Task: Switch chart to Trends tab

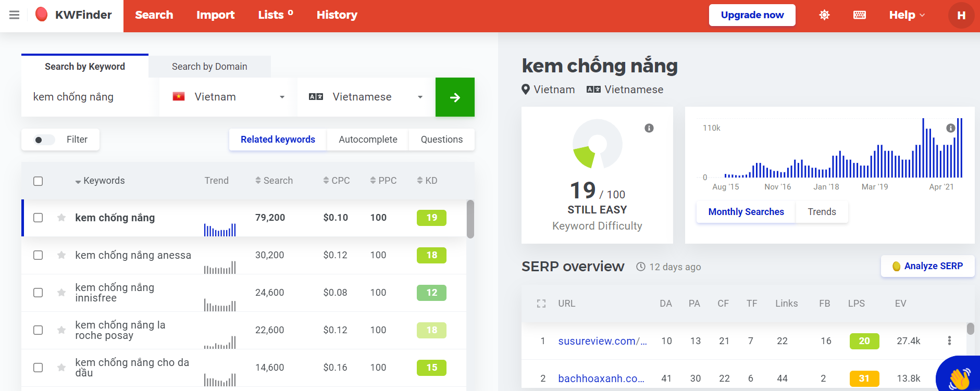Action: coord(822,212)
